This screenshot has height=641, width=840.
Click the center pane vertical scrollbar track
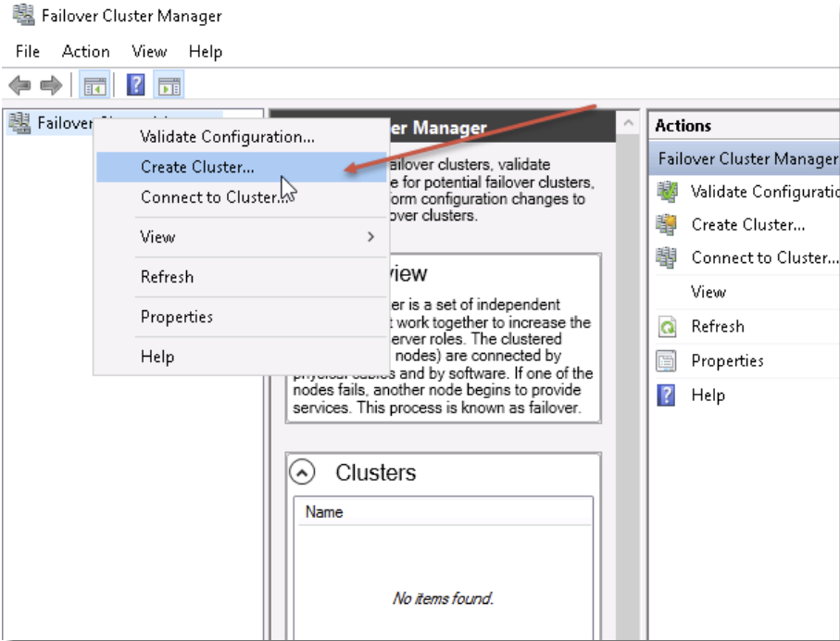click(x=629, y=386)
